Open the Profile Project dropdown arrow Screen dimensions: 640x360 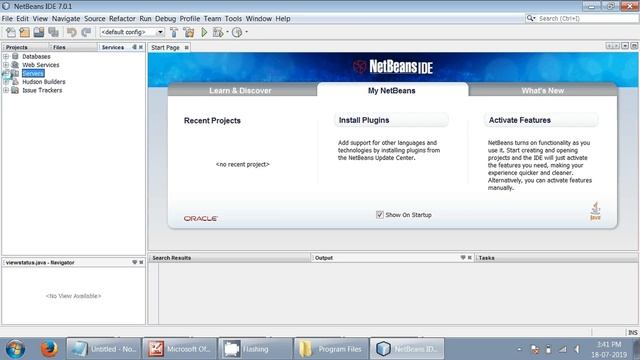coord(246,32)
